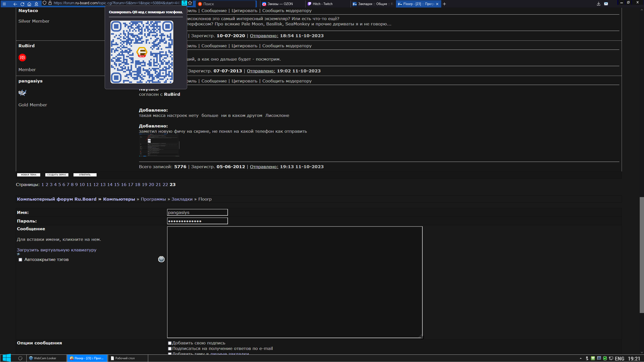Open the attached screenshot thumbnail
Viewport: 644px width, 362px height.
click(159, 145)
